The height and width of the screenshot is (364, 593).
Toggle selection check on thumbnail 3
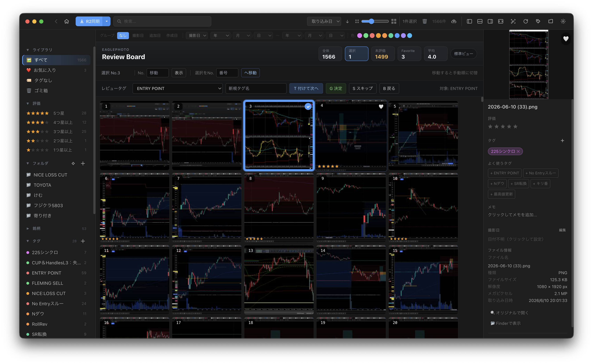[308, 106]
